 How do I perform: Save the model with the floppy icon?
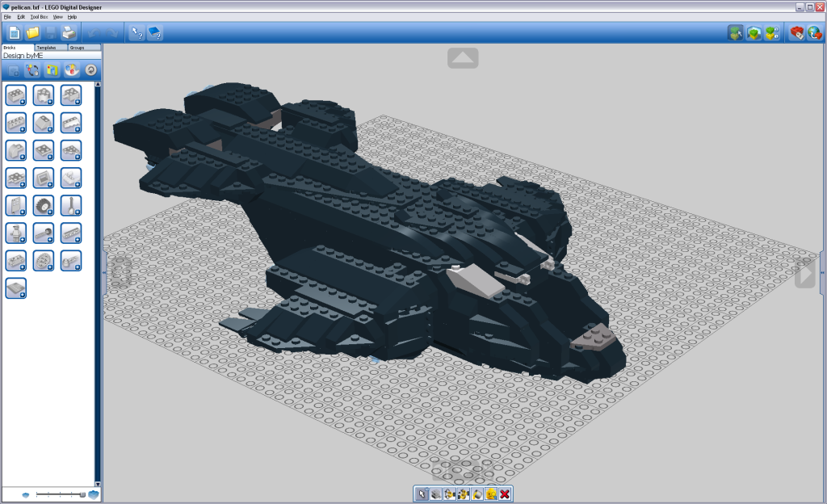coord(51,32)
